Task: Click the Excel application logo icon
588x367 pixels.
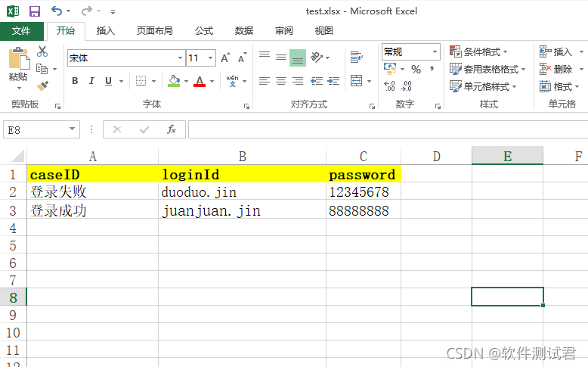Action: (13, 11)
